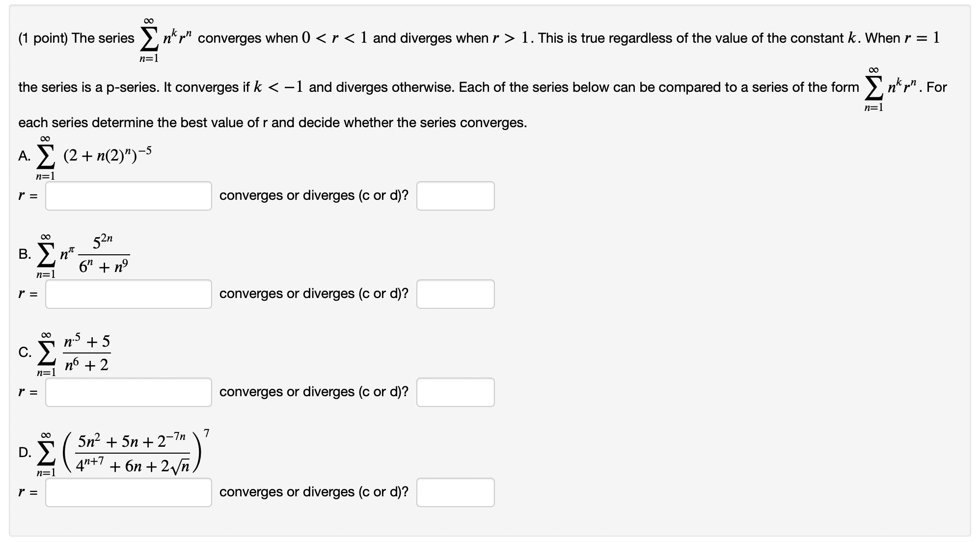Click the empty r input field below series B
Viewport: 980px width, 542px height.
click(128, 294)
